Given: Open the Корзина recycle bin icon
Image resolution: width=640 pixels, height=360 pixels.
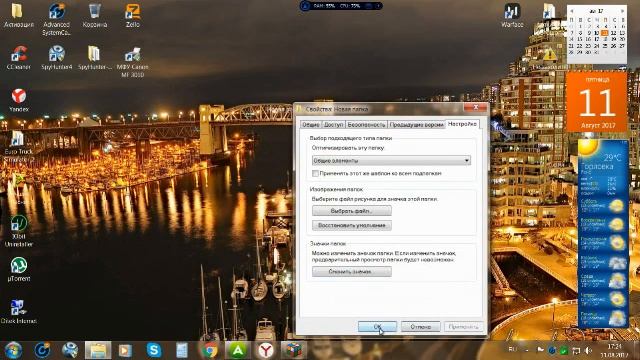Looking at the screenshot, I should pyautogui.click(x=95, y=16).
